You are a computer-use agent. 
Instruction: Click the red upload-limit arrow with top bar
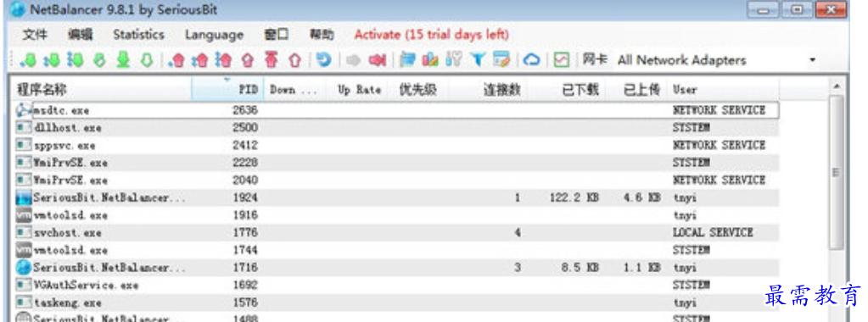(272, 60)
